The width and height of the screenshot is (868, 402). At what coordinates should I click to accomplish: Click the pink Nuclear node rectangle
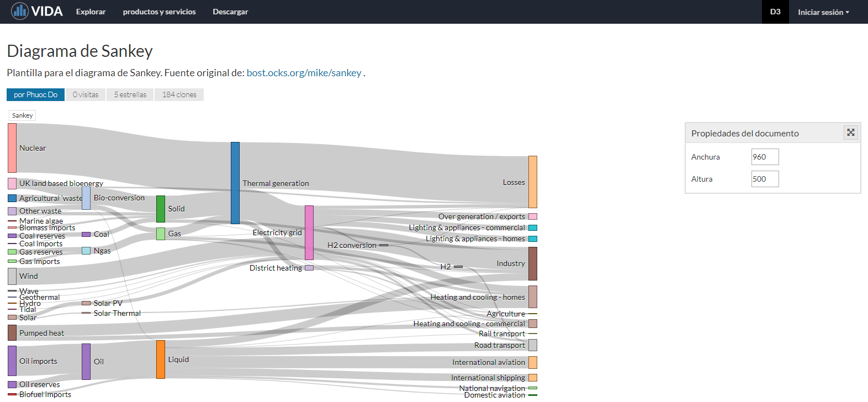click(12, 148)
